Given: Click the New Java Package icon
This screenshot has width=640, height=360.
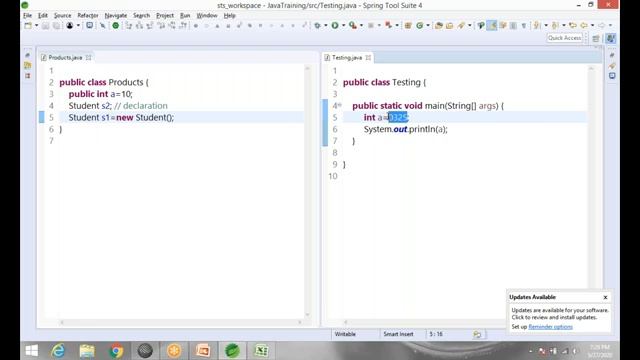Looking at the screenshot, I should (408, 25).
